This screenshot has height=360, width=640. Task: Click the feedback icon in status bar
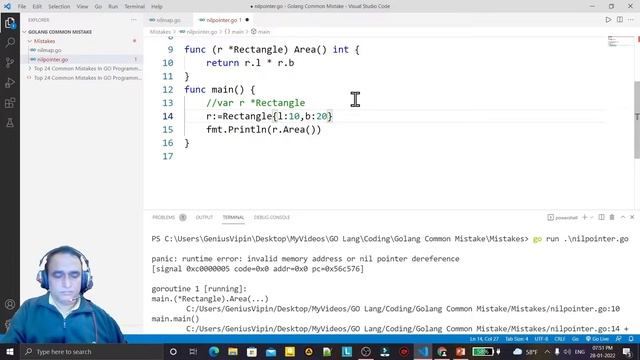[x=619, y=339]
